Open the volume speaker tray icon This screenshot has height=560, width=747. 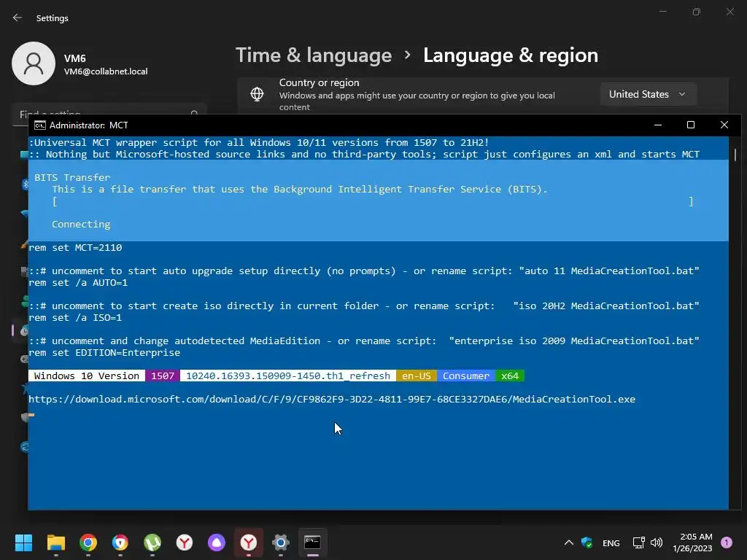click(657, 542)
